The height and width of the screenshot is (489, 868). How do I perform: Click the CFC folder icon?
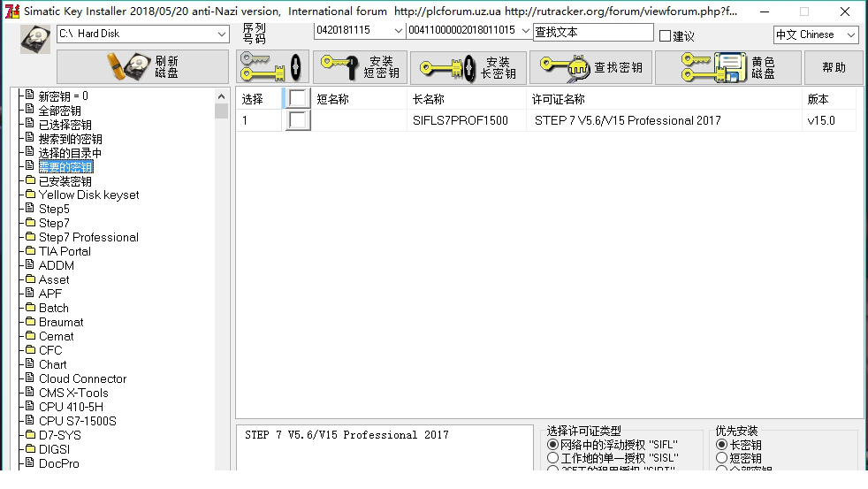coord(30,349)
